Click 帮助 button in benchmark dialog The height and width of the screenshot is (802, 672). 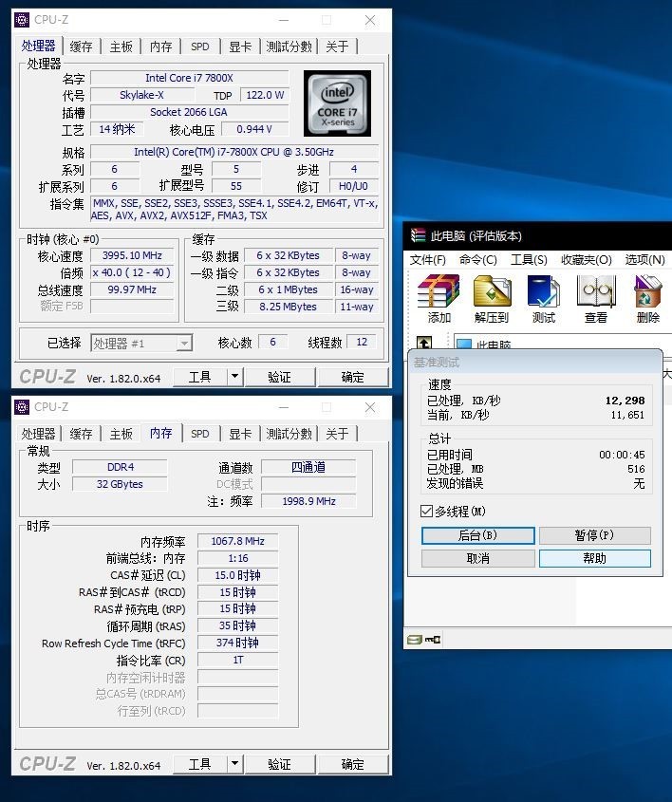tap(594, 558)
